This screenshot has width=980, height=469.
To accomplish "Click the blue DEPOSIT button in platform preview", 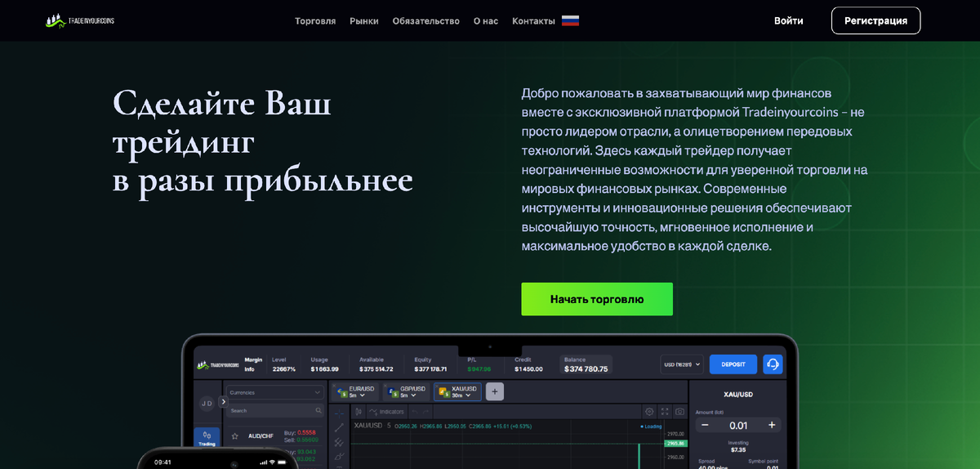I will point(733,364).
